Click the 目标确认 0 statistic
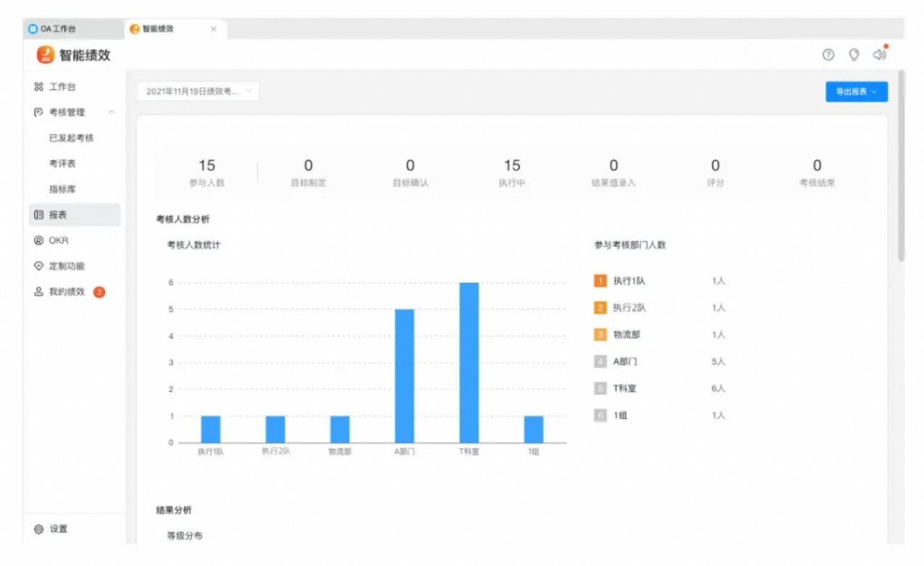Image resolution: width=924 pixels, height=566 pixels. 410,172
